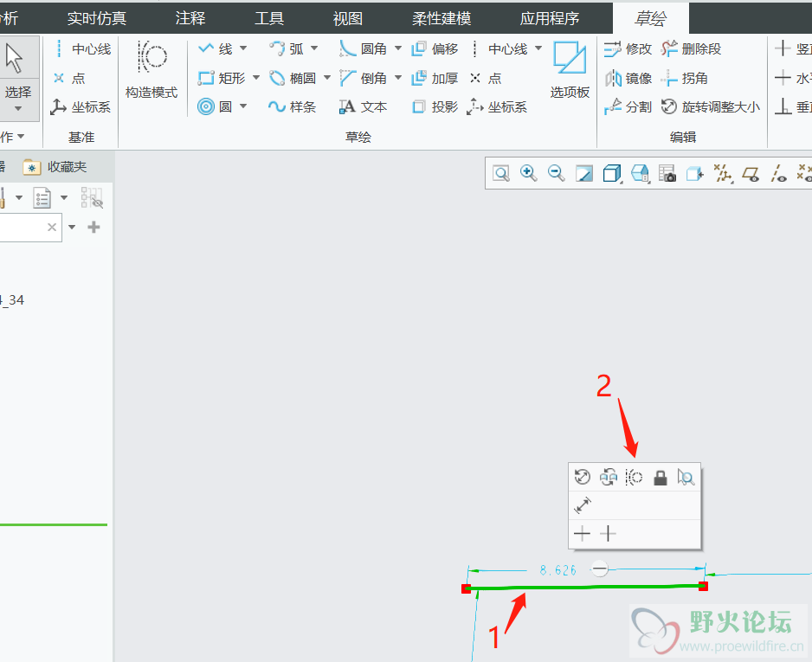Expand the 矩形 rectangle dropdown
The width and height of the screenshot is (812, 662).
[x=256, y=78]
